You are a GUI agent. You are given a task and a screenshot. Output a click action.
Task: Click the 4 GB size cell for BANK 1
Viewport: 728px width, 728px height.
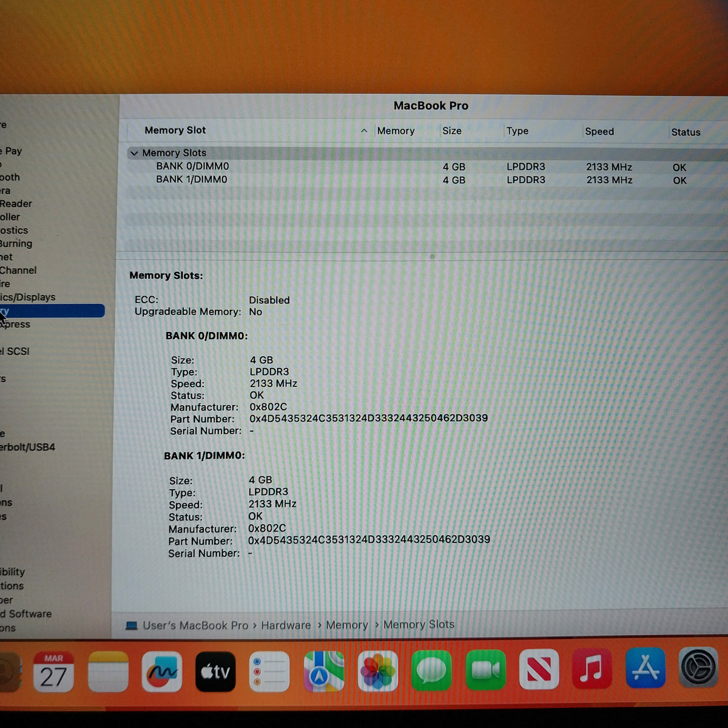(454, 180)
